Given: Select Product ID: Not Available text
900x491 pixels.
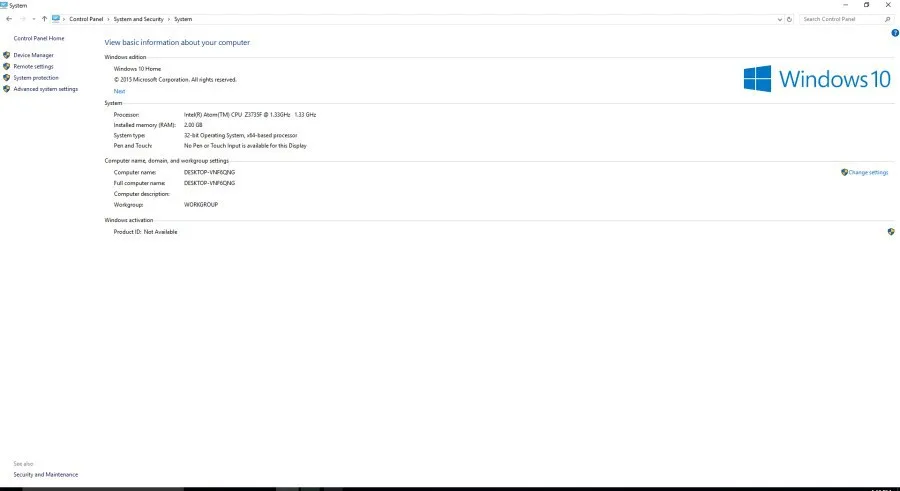Looking at the screenshot, I should (145, 232).
